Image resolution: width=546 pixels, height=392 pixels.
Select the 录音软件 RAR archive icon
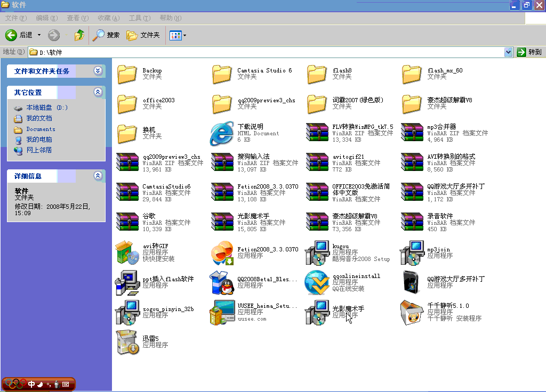(412, 222)
